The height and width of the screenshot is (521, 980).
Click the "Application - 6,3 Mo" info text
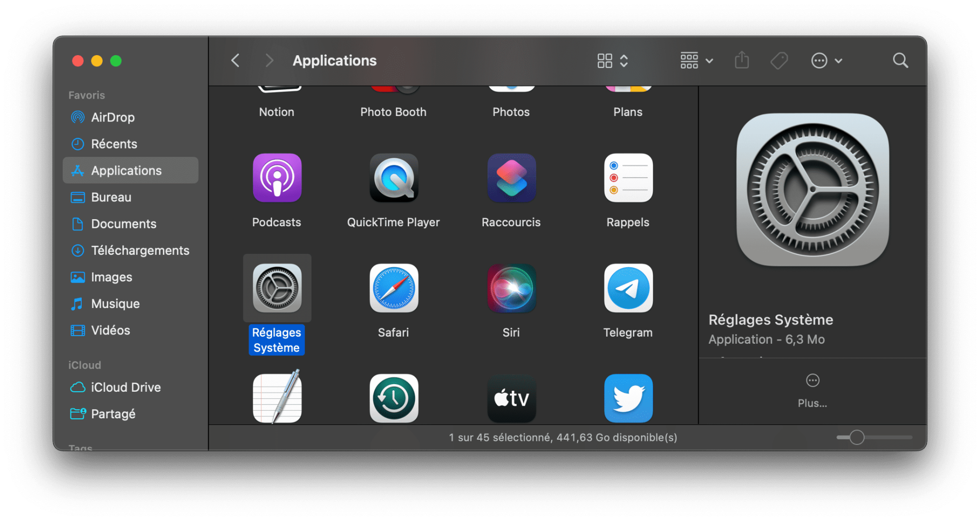coord(767,339)
